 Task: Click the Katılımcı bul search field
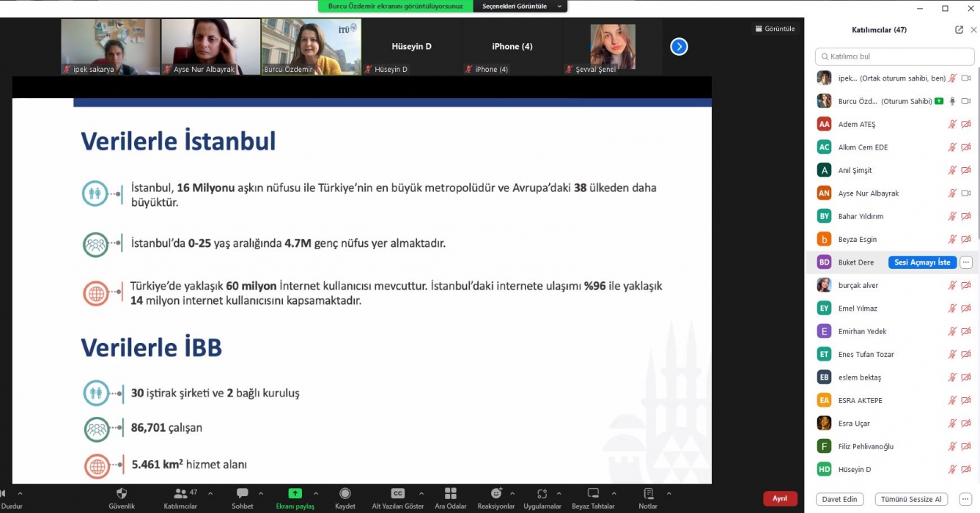pos(894,56)
